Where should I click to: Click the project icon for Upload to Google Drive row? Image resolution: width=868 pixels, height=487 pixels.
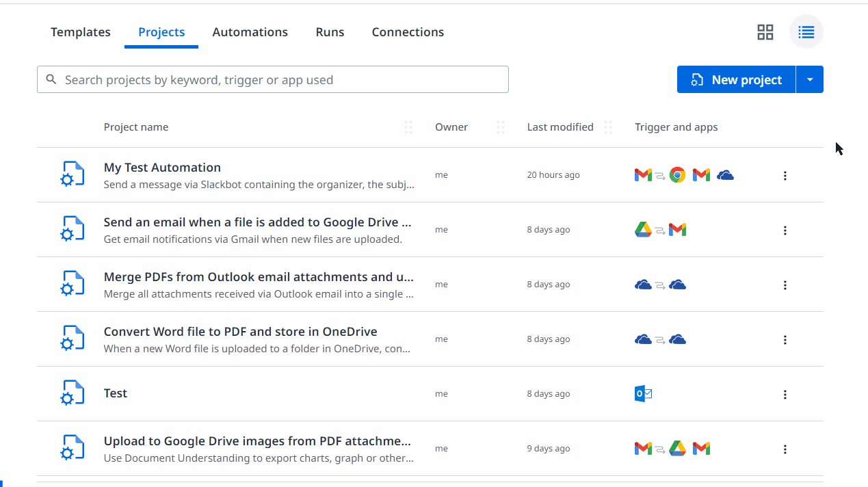pos(73,448)
